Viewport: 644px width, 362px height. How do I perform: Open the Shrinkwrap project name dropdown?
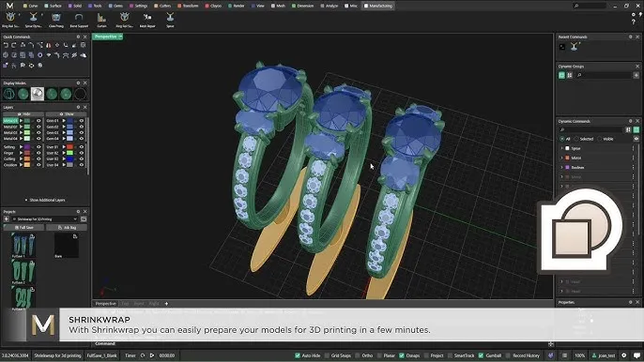(45, 219)
